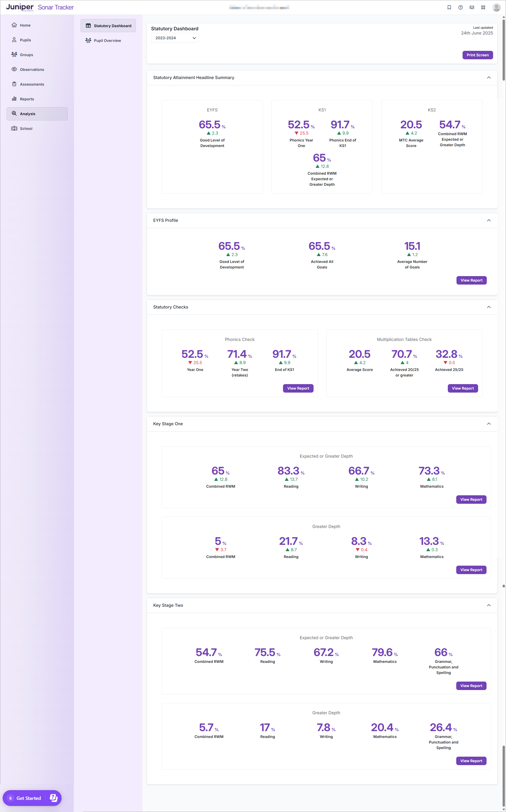Click the Get Started chat icon
Screen dimensions: 506x812
[x=53, y=798]
